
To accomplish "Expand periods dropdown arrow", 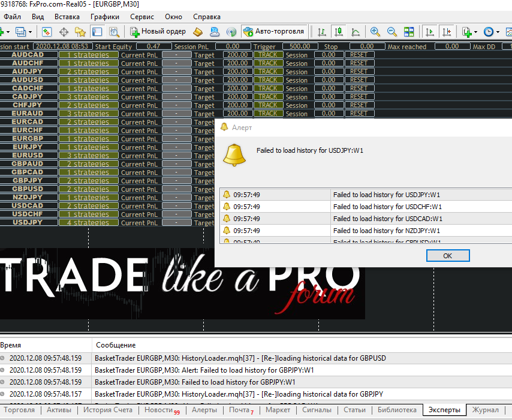I will (498, 32).
